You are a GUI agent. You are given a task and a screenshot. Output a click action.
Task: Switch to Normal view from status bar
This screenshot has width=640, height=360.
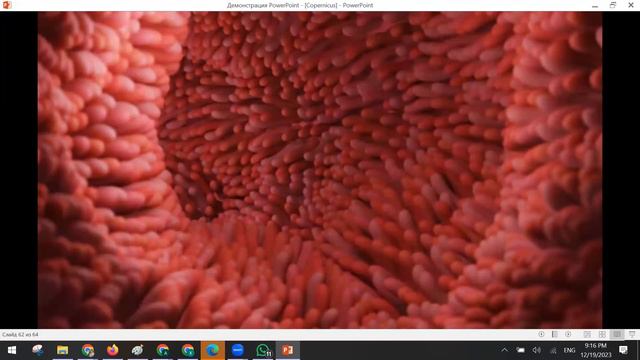[587, 334]
